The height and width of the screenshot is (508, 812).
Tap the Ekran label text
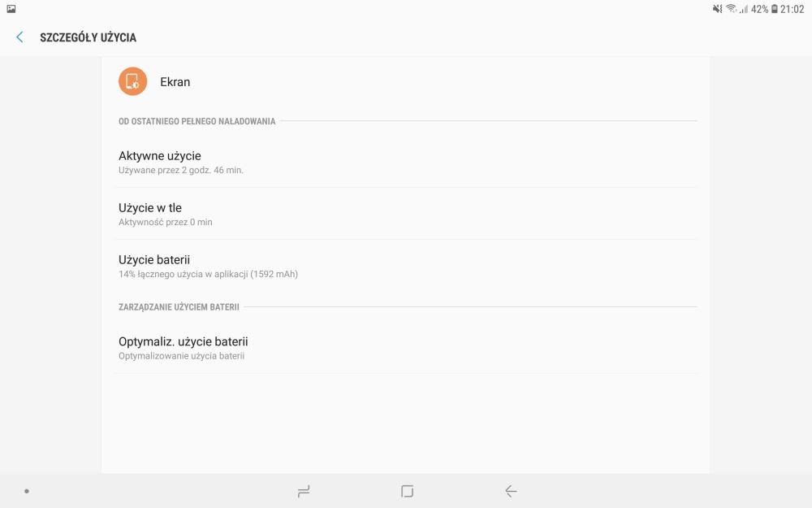175,82
